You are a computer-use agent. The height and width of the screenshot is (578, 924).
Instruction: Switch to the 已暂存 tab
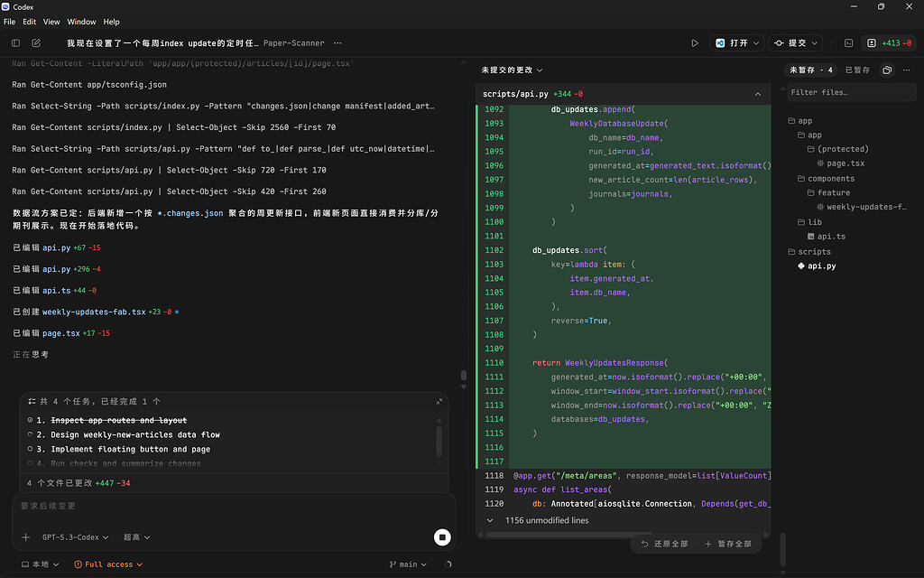pyautogui.click(x=857, y=70)
